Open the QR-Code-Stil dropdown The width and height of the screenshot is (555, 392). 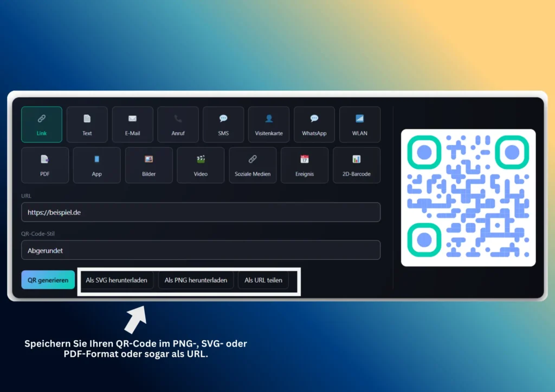point(201,251)
